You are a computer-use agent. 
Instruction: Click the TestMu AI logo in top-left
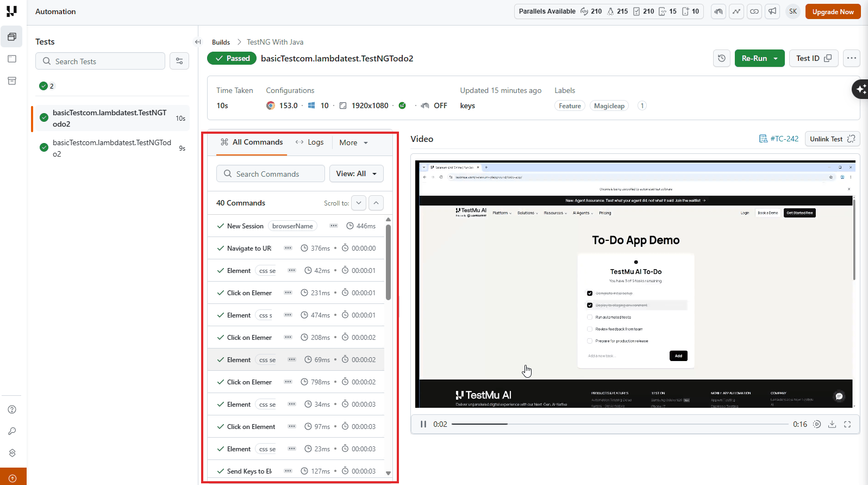(11, 11)
